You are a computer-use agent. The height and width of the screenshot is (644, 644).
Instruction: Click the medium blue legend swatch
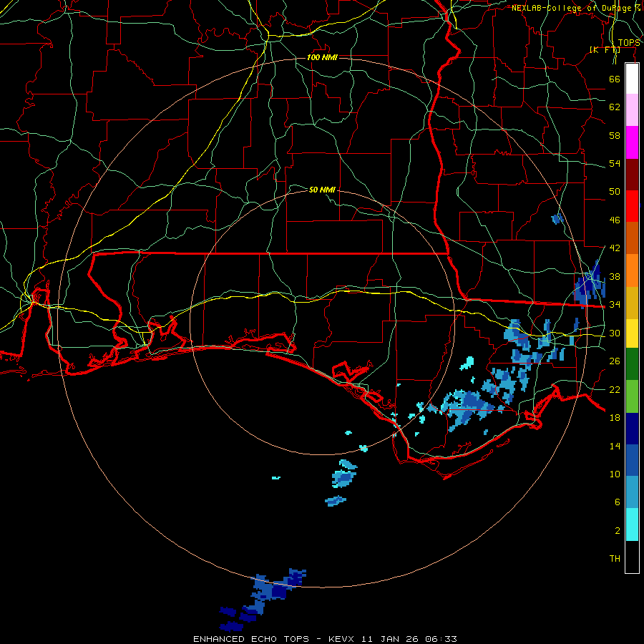pyautogui.click(x=632, y=460)
